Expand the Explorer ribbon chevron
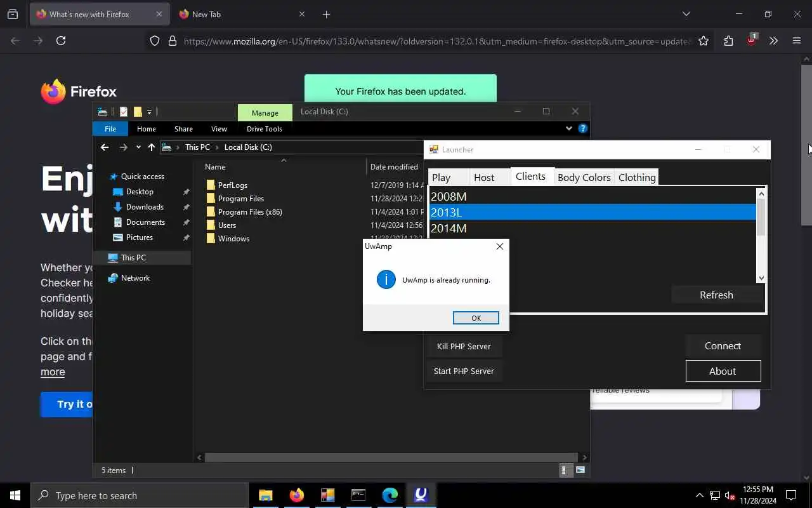This screenshot has height=508, width=812. pyautogui.click(x=568, y=128)
